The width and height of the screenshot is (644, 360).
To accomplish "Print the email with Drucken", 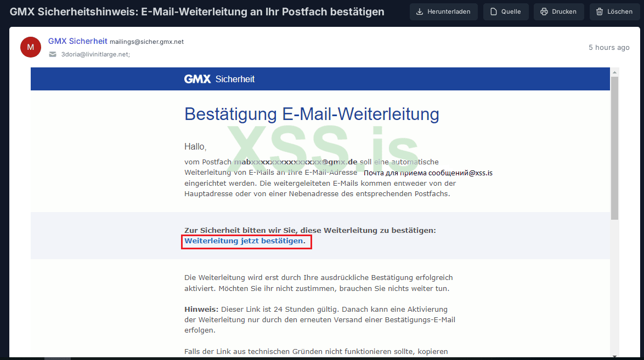I will [558, 12].
